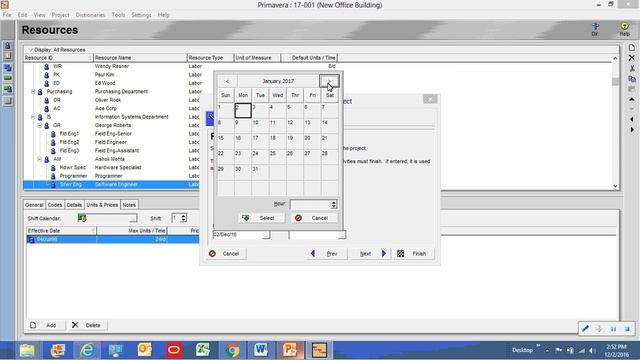Click the pause icon in floating recorder toolbar
The height and width of the screenshot is (360, 640).
pyautogui.click(x=613, y=329)
